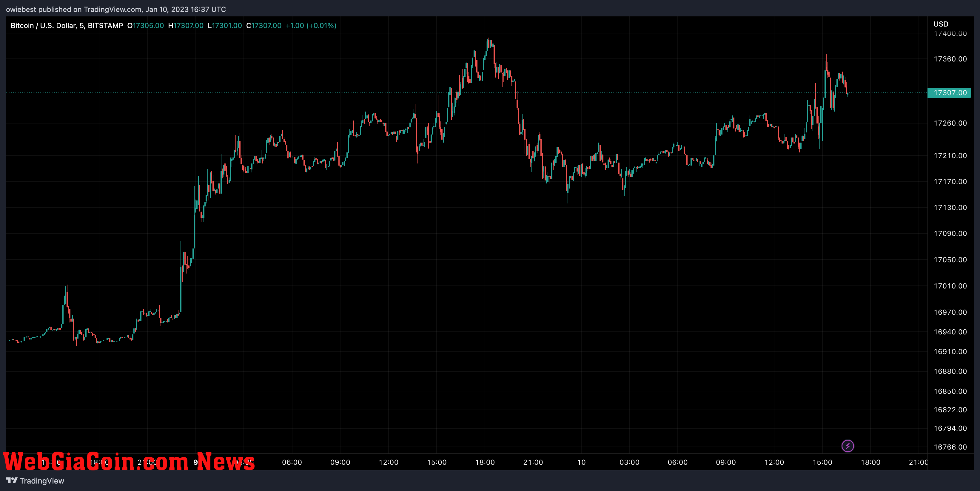Click the 15:00 time label after day 10
Viewport: 980px width, 491px height.
[x=822, y=462]
